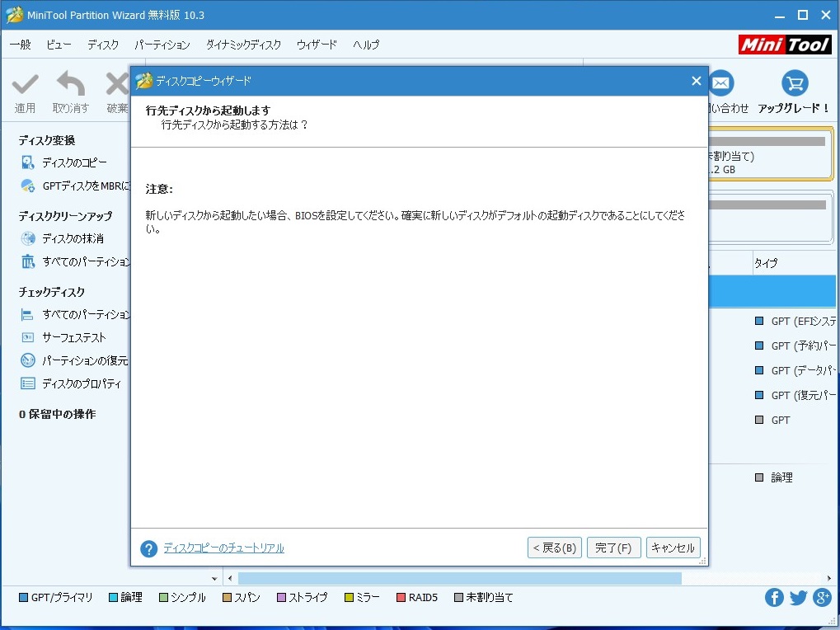840x630 pixels.
Task: Open ディスクのプロパティ disk properties
Action: pos(81,384)
